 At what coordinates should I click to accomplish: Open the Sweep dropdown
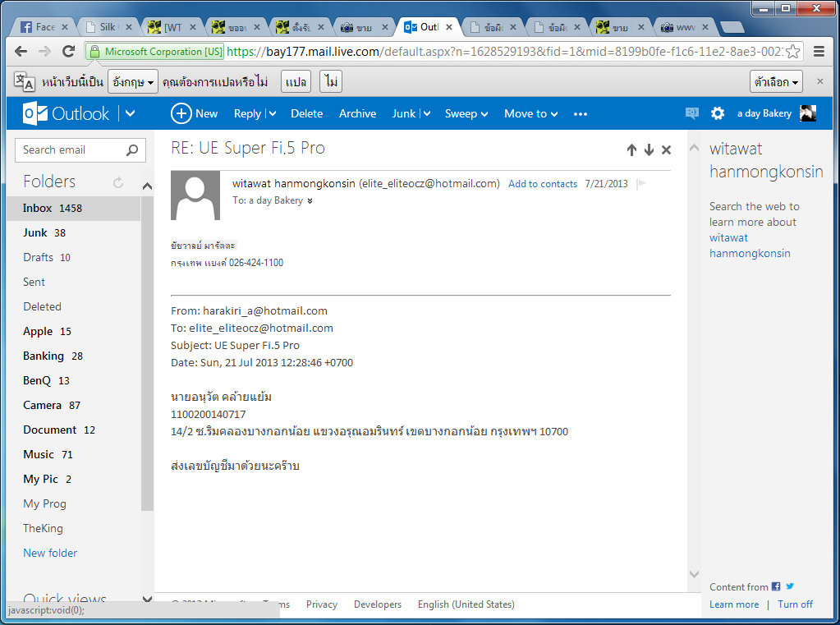click(466, 113)
